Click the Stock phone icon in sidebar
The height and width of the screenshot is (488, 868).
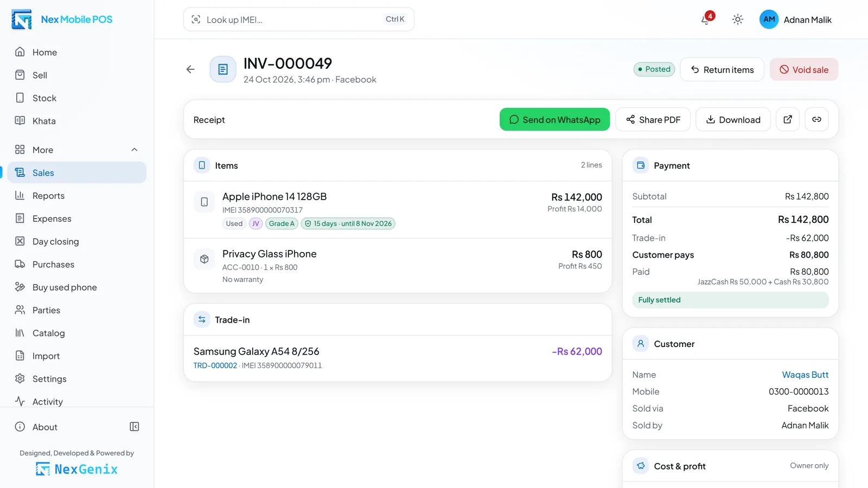tap(20, 98)
